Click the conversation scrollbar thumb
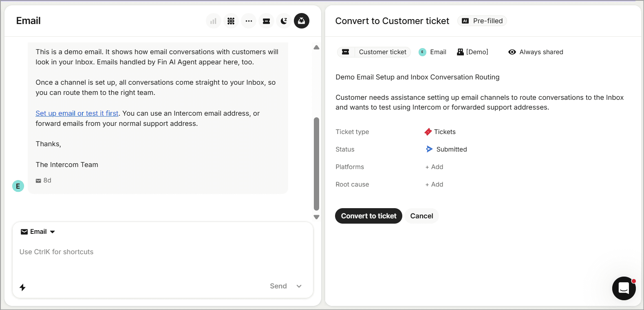Screen dimensions: 644x310 (x=316, y=164)
